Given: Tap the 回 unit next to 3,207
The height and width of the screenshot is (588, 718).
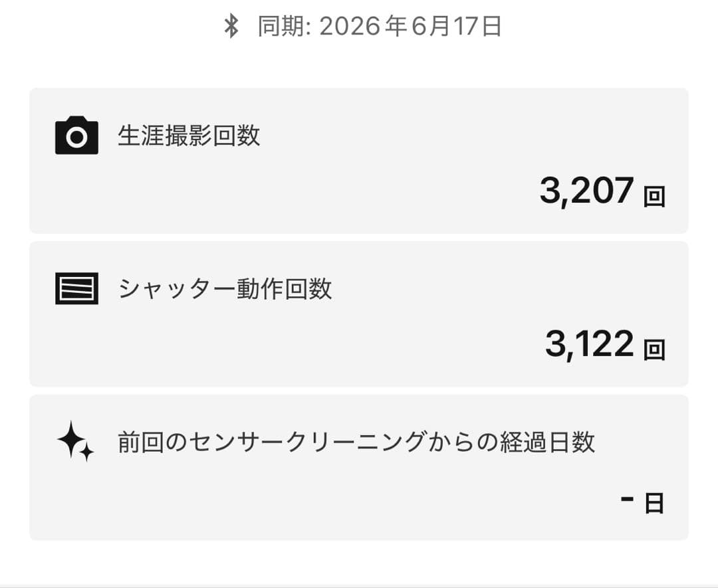Looking at the screenshot, I should pos(654,197).
